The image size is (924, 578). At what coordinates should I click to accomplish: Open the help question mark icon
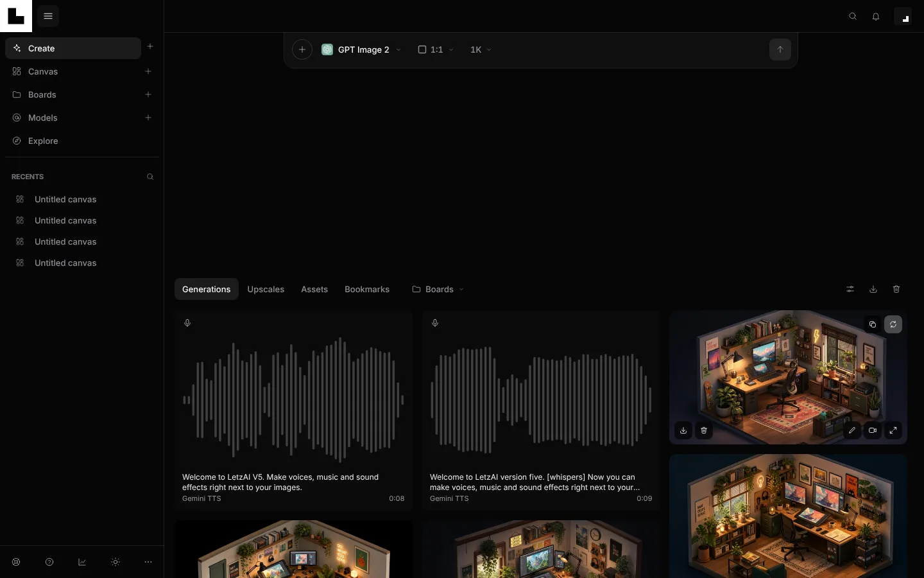(49, 562)
